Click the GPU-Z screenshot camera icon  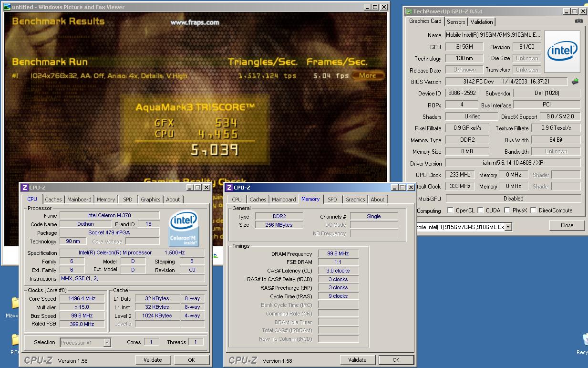click(578, 21)
